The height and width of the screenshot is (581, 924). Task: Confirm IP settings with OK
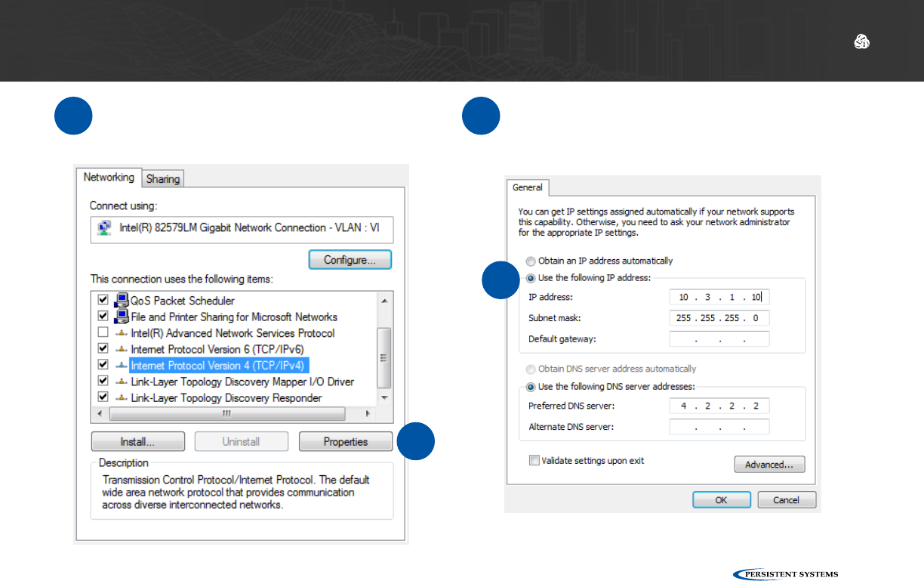[x=722, y=500]
